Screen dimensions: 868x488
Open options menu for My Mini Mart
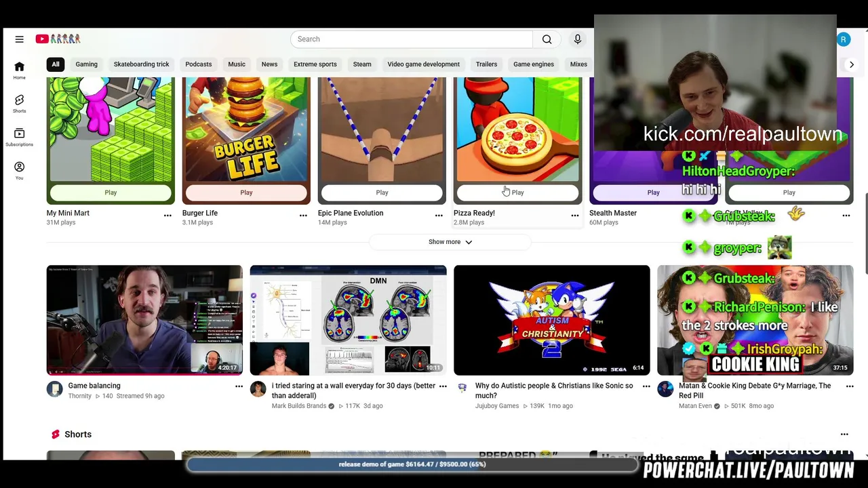tap(167, 216)
